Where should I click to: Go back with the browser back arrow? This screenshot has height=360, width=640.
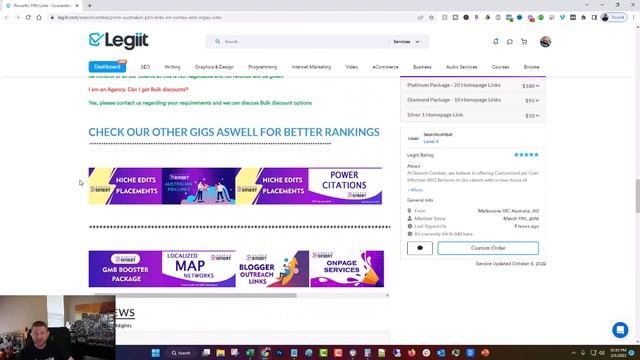pyautogui.click(x=7, y=18)
